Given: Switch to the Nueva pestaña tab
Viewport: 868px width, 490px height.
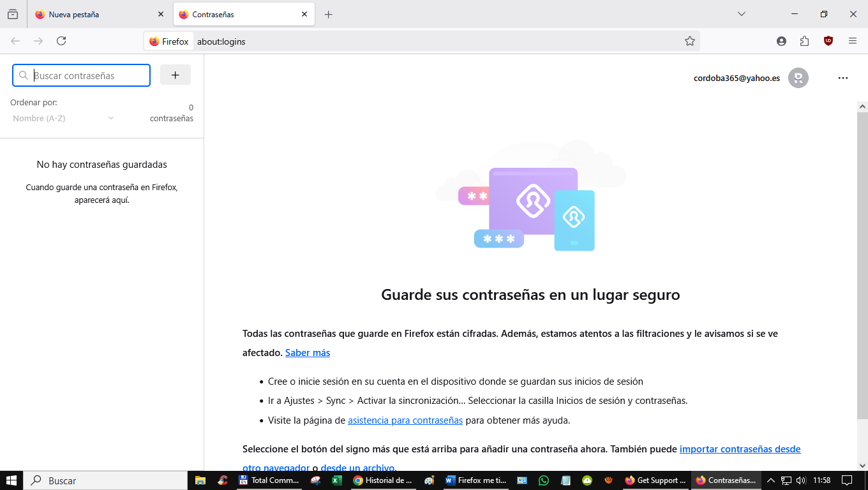Looking at the screenshot, I should [x=100, y=14].
